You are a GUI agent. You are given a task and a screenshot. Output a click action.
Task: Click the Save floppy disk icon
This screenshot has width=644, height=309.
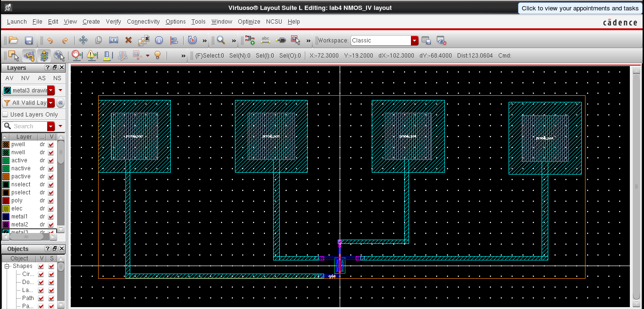coord(28,41)
